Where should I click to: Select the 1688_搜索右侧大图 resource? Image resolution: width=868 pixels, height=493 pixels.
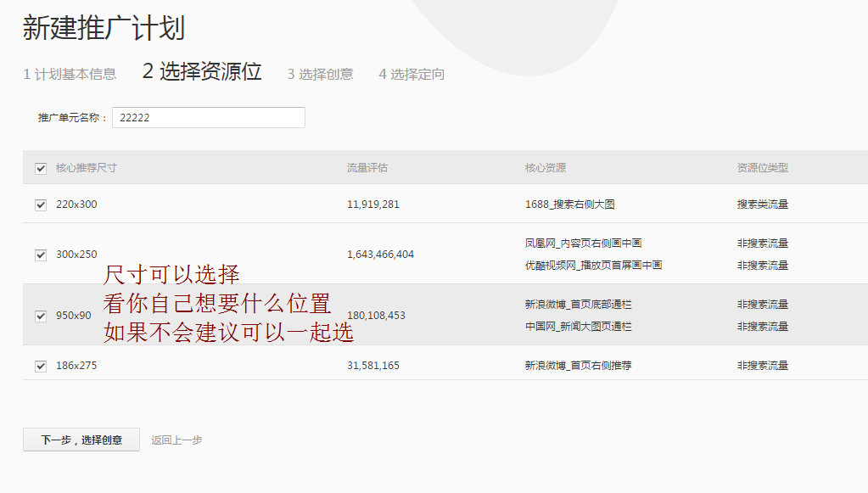point(581,204)
